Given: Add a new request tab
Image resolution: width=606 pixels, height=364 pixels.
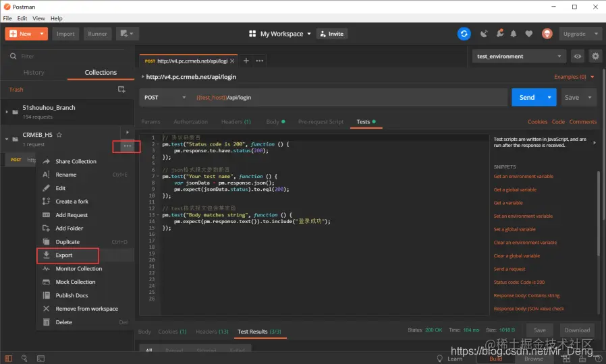Looking at the screenshot, I should point(246,61).
